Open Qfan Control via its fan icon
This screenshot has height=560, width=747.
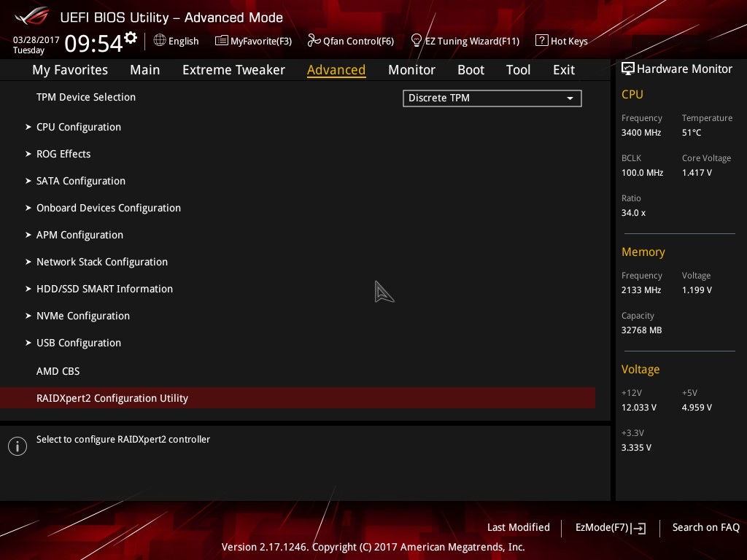(x=313, y=41)
